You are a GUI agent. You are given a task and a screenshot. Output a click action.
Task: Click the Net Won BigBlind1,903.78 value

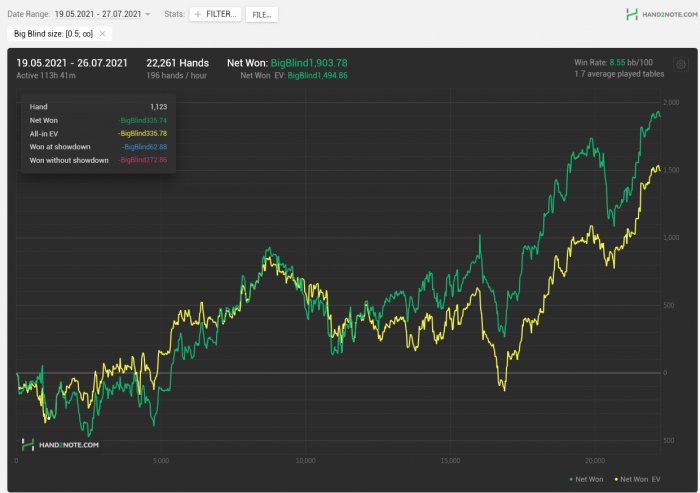click(309, 63)
